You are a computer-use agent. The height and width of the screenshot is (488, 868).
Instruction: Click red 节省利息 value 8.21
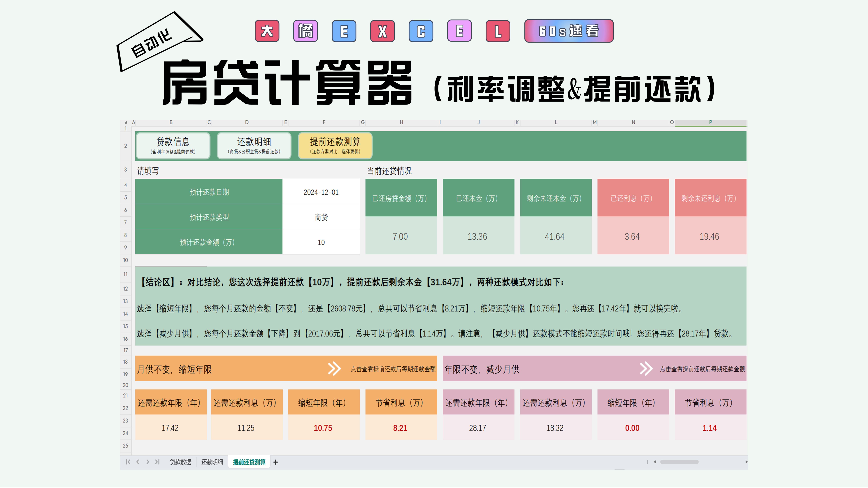tap(401, 427)
